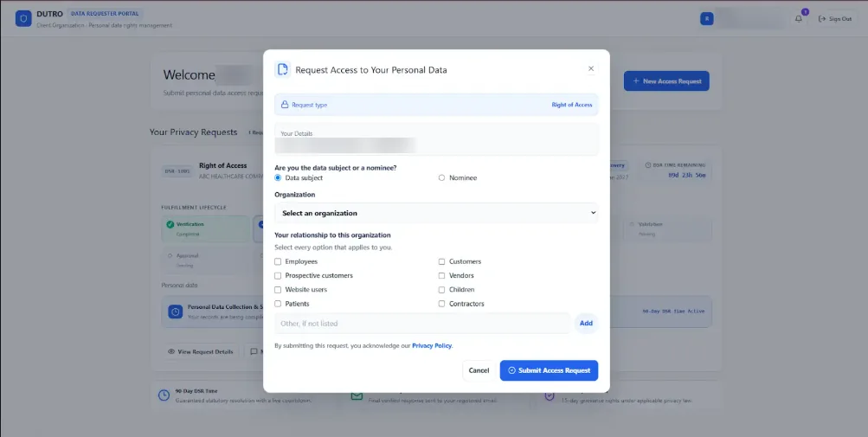Screen dimensions: 868x437
Task: Click the DATA REQUESTER PORTAL badge
Action: tap(106, 13)
